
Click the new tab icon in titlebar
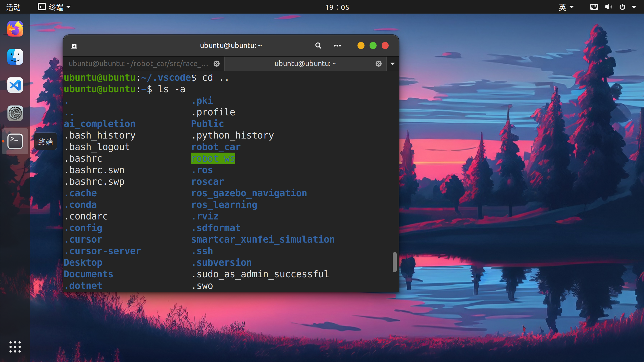point(74,46)
